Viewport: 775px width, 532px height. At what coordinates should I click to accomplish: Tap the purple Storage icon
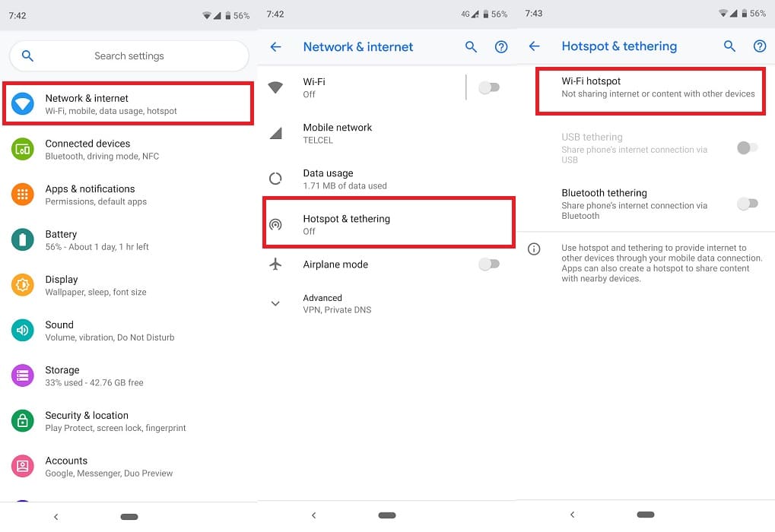point(23,375)
